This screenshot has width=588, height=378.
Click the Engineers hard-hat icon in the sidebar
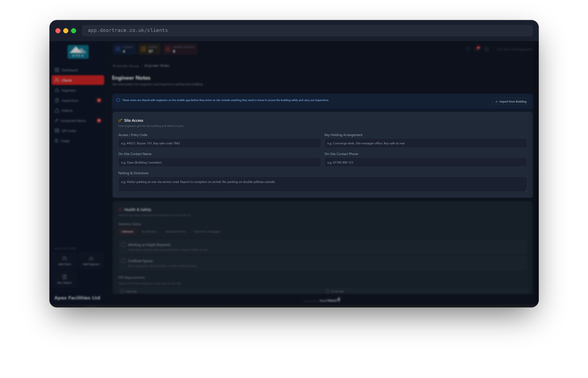pyautogui.click(x=57, y=90)
